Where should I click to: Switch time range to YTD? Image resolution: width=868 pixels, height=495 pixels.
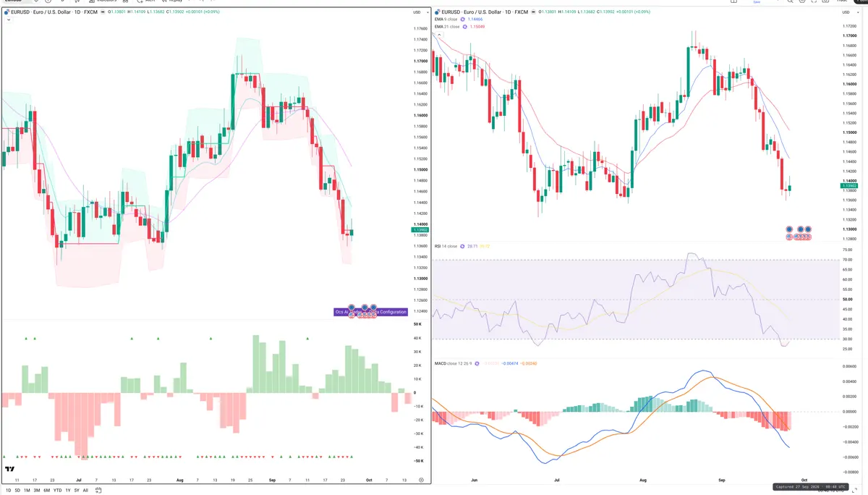tap(58, 491)
